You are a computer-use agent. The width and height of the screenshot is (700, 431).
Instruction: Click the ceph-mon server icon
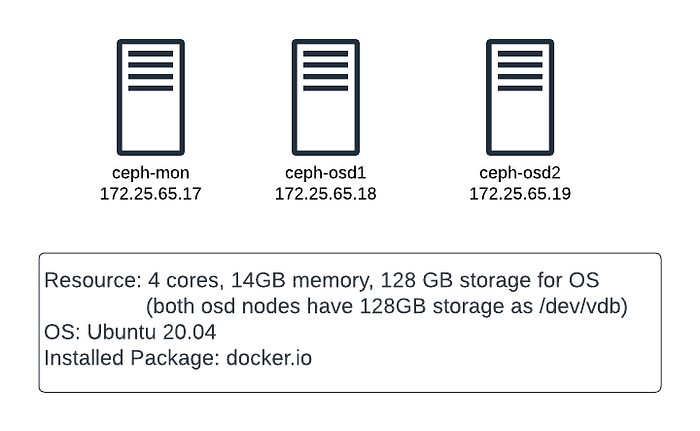151,97
